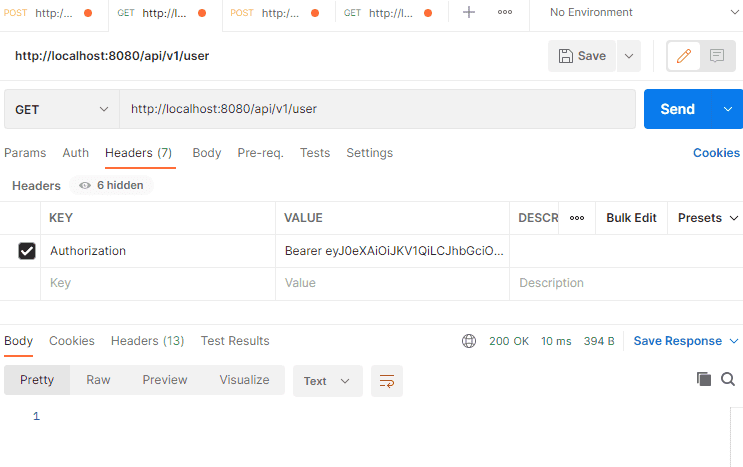The width and height of the screenshot is (743, 467).
Task: Select the Visualize view
Action: click(245, 380)
